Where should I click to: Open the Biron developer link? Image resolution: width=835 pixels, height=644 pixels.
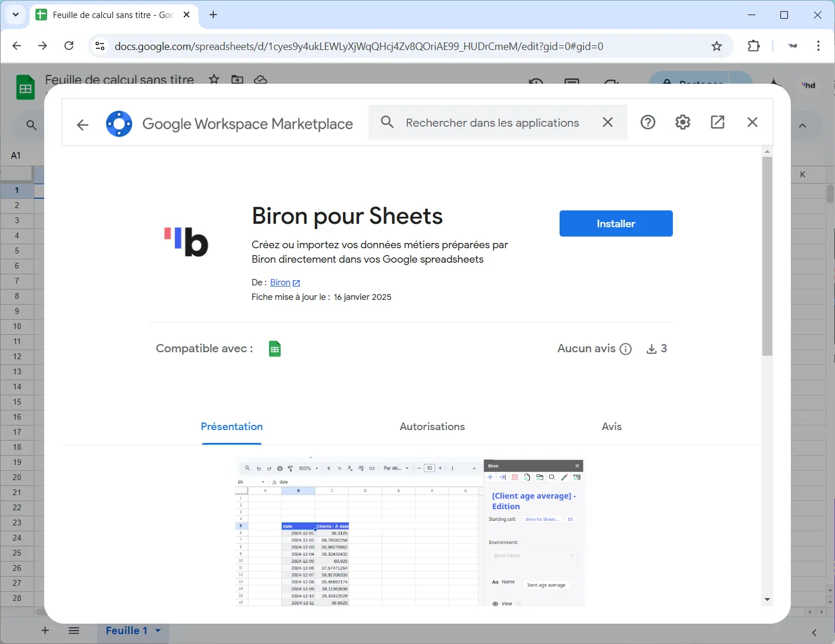coord(285,282)
